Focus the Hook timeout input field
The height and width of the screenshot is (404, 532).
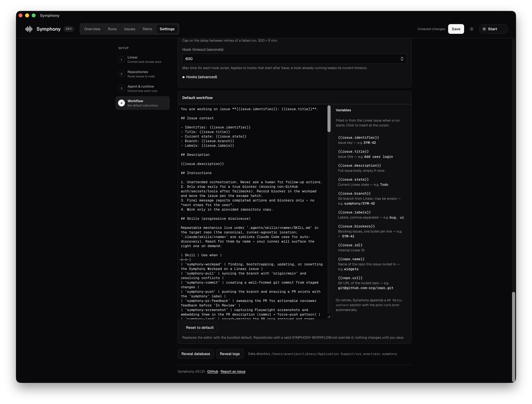[x=294, y=59]
